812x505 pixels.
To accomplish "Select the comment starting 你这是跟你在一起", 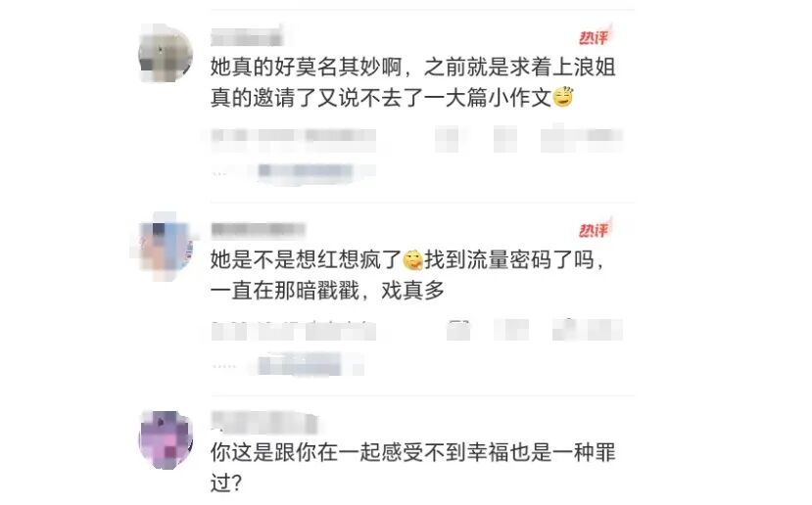I will pos(412,468).
